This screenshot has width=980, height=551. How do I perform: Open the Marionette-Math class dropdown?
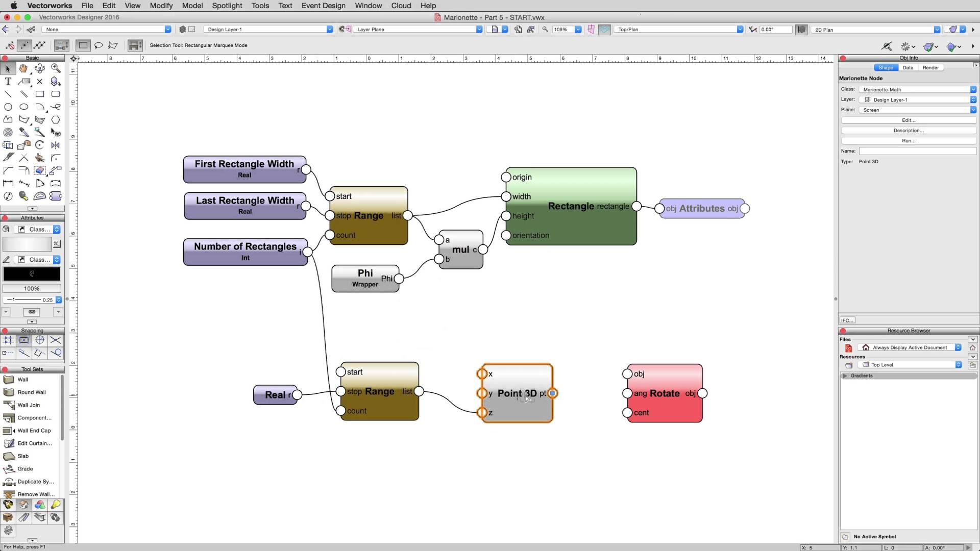pyautogui.click(x=917, y=89)
